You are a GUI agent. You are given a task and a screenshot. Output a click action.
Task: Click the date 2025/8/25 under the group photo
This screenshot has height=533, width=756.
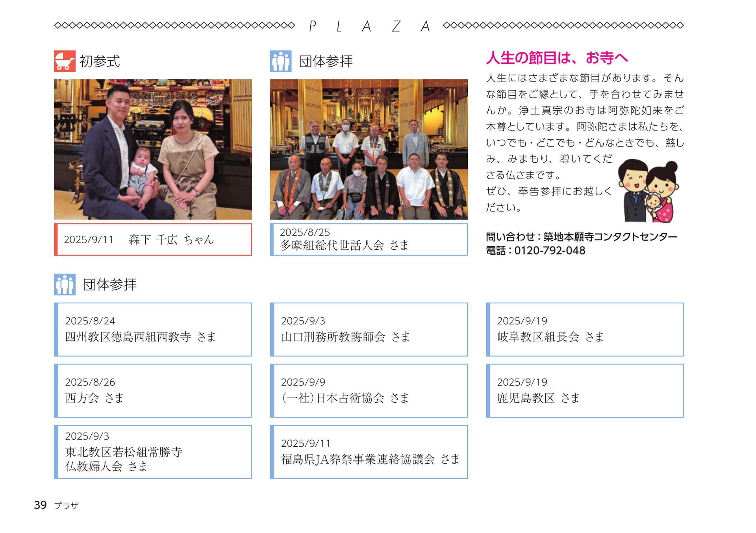305,232
